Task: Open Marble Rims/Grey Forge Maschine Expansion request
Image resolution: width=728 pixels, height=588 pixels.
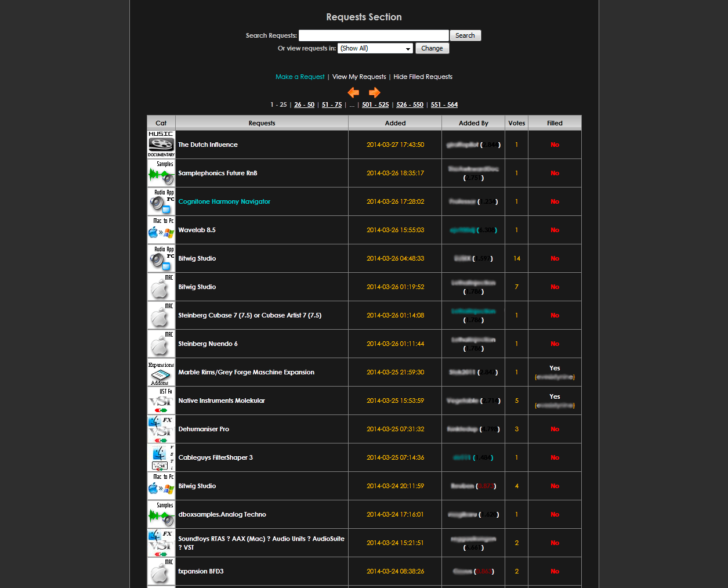Action: pyautogui.click(x=247, y=372)
